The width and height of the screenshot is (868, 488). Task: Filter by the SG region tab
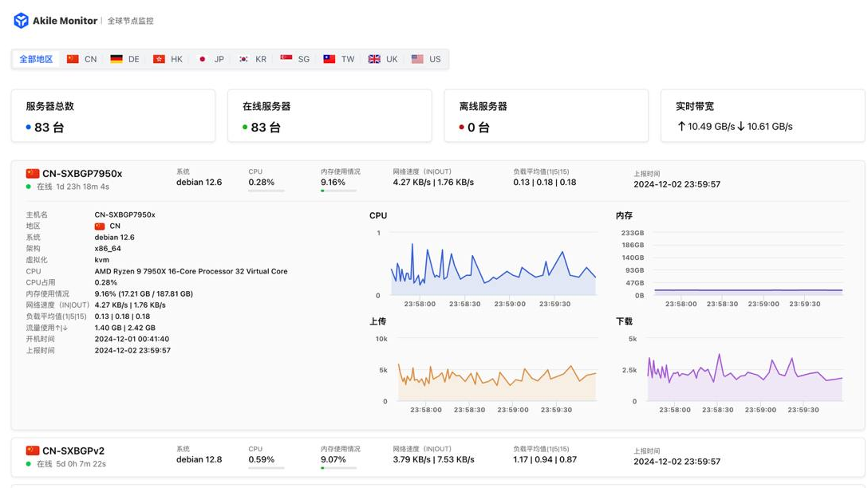pyautogui.click(x=295, y=59)
